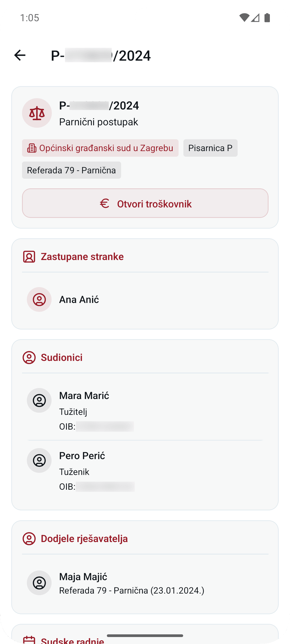The width and height of the screenshot is (290, 644).
Task: Tap Ana Anić's avatar icon
Action: coord(39,299)
